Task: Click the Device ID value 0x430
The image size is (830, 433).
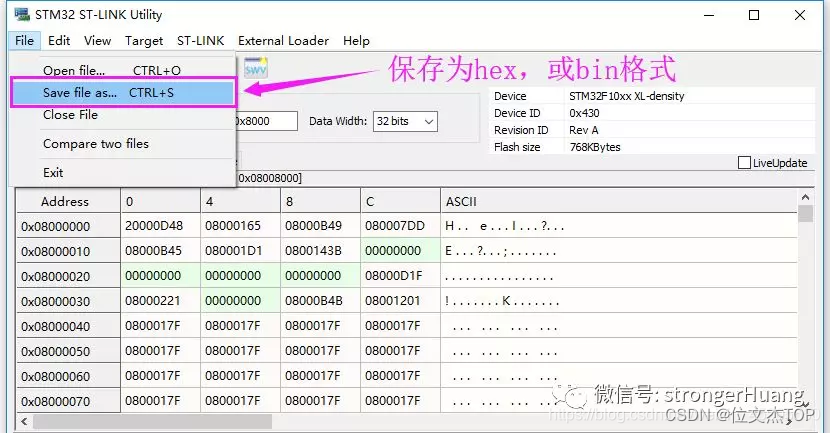Action: (584, 113)
